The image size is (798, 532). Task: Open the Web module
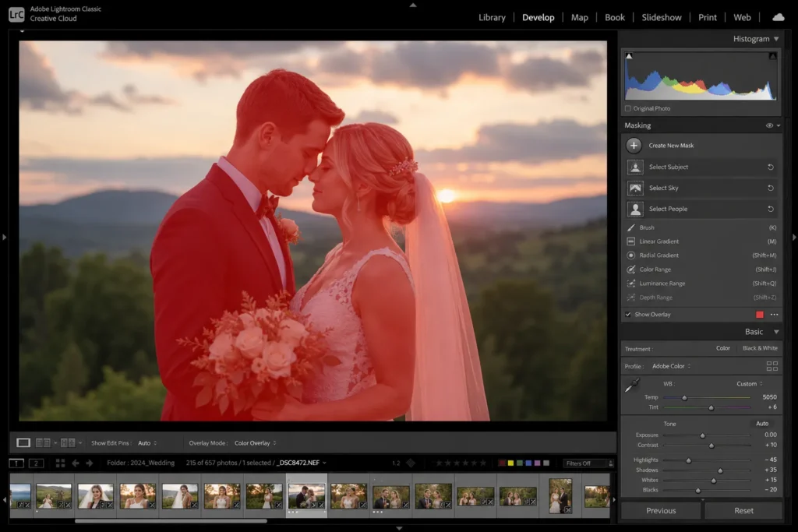click(x=742, y=17)
